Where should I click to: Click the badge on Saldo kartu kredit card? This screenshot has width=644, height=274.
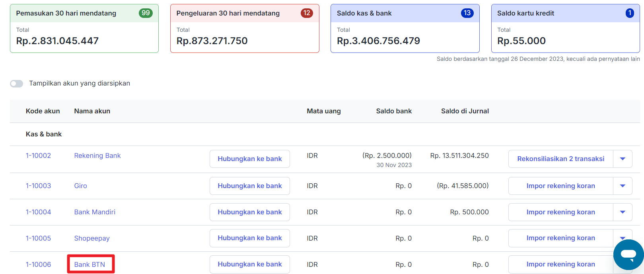coord(629,13)
